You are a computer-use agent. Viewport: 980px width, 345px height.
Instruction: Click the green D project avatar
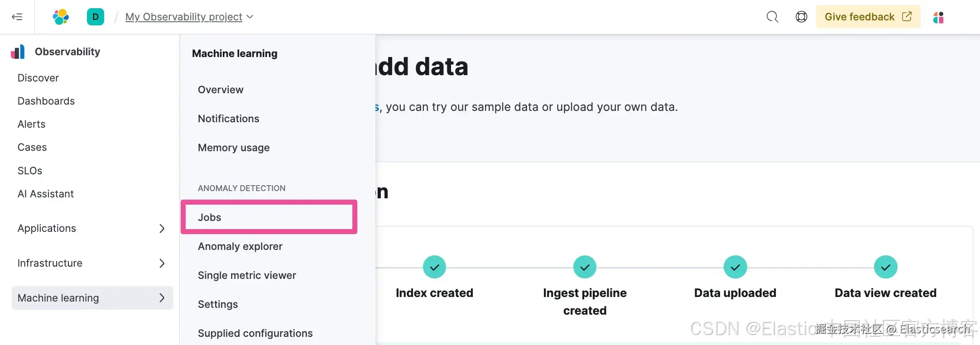click(96, 17)
